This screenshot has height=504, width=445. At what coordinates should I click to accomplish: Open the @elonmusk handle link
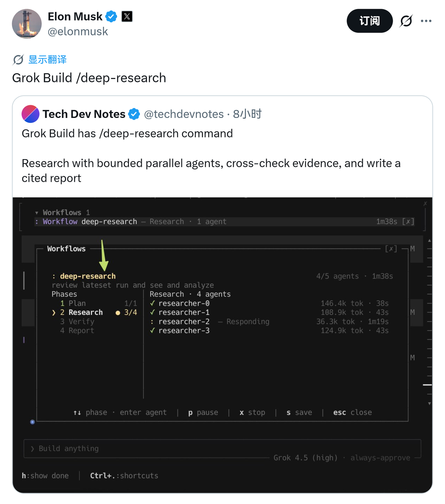(78, 31)
